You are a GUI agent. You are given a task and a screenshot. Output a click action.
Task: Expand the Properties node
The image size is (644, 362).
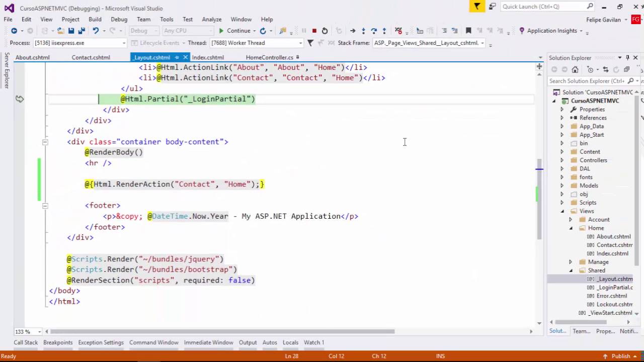(562, 109)
